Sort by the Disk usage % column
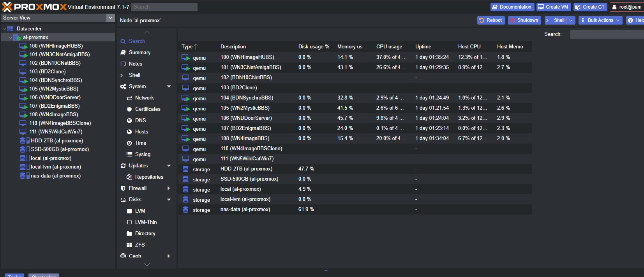 coord(314,47)
